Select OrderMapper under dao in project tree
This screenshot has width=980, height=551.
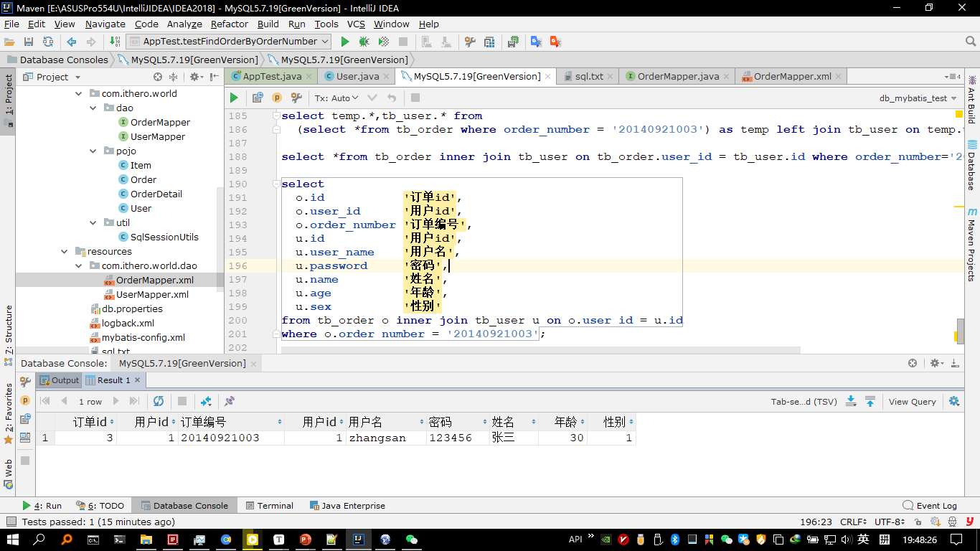coord(154,122)
